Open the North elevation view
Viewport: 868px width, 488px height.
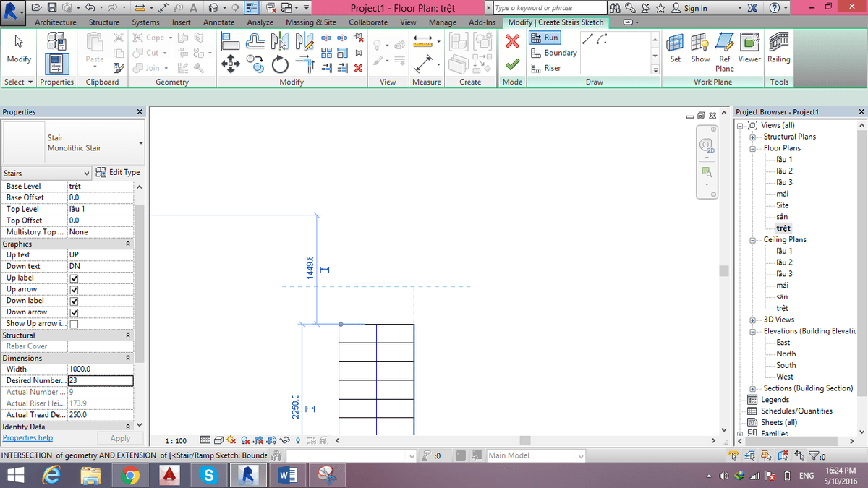(x=786, y=354)
